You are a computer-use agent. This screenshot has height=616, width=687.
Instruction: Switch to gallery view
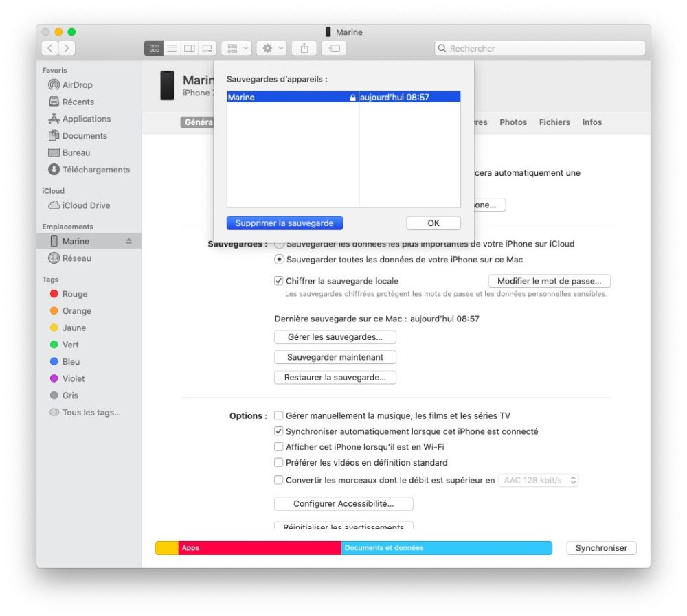pyautogui.click(x=207, y=48)
